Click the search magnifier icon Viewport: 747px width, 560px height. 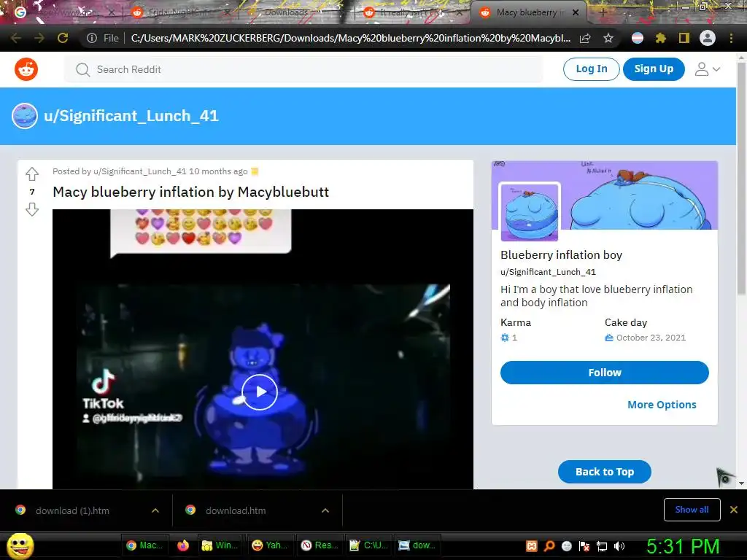pos(83,69)
